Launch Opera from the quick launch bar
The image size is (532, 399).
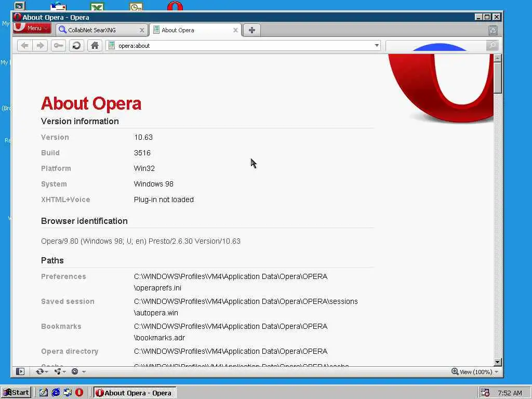(x=79, y=393)
